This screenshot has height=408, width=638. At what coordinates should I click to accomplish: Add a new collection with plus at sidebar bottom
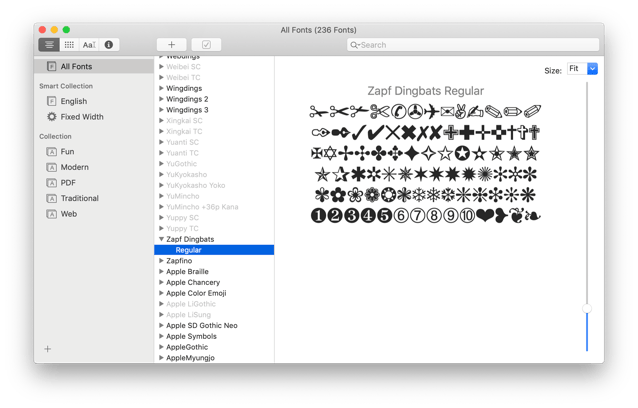tap(48, 349)
